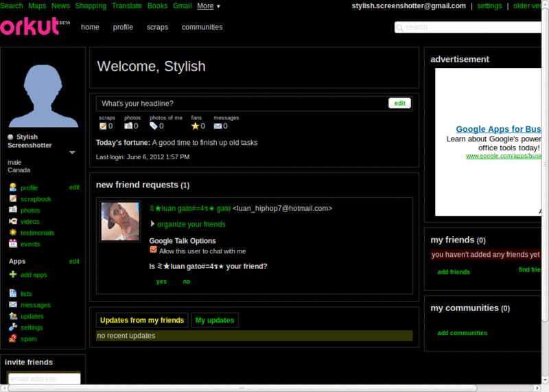Click the events calendar icon
Image resolution: width=549 pixels, height=392 pixels.
13,244
